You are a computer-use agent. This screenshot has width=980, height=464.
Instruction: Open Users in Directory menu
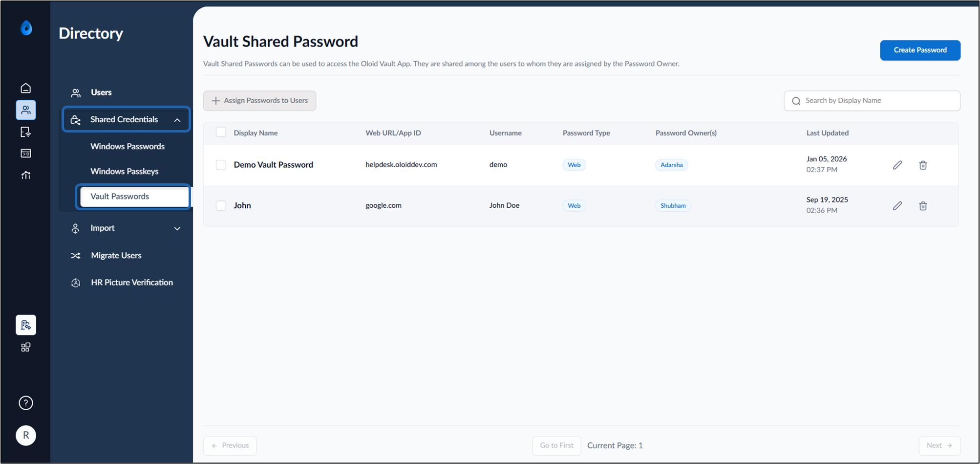point(101,92)
